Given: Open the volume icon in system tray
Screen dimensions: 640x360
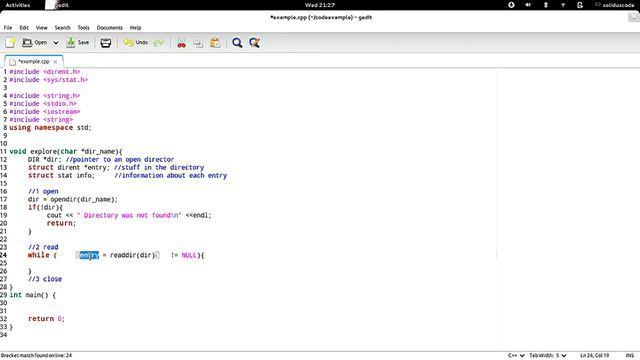Looking at the screenshot, I should point(528,5).
